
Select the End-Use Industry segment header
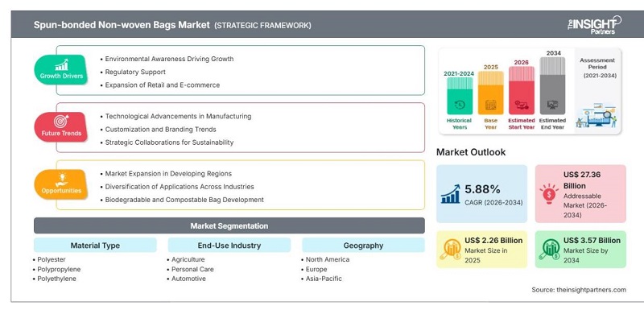(x=229, y=245)
